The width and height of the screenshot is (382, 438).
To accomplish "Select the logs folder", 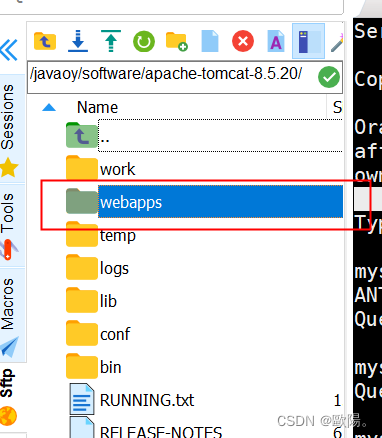I will click(x=204, y=268).
